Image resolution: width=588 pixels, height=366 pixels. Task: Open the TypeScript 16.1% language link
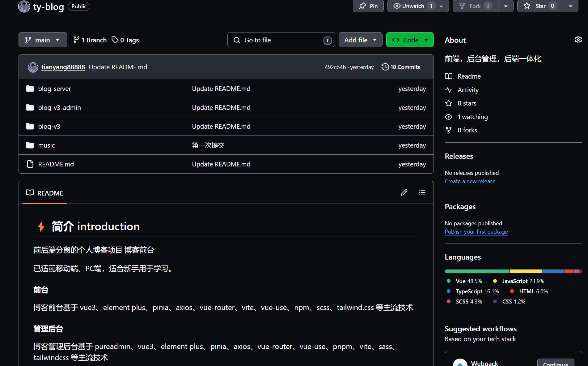pos(473,291)
